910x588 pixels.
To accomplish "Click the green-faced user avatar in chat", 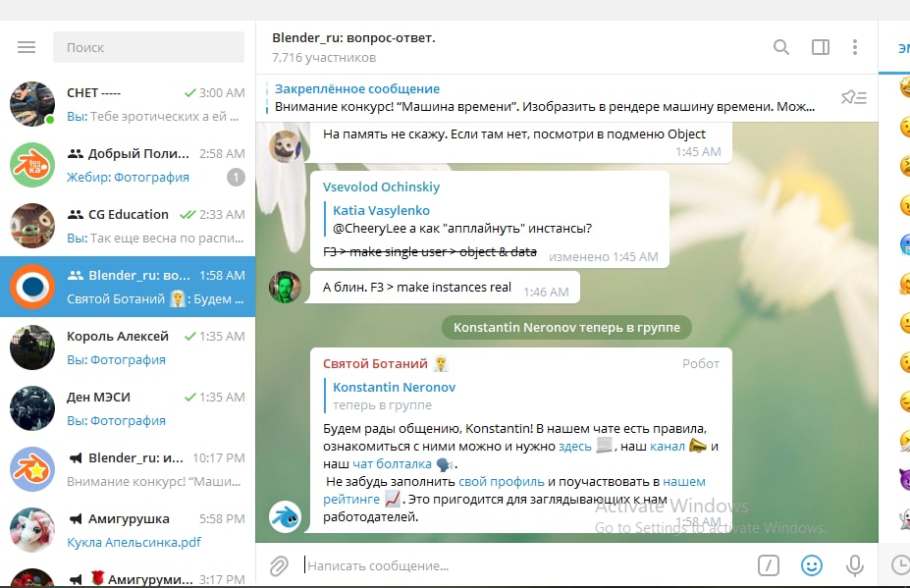I will coord(285,287).
